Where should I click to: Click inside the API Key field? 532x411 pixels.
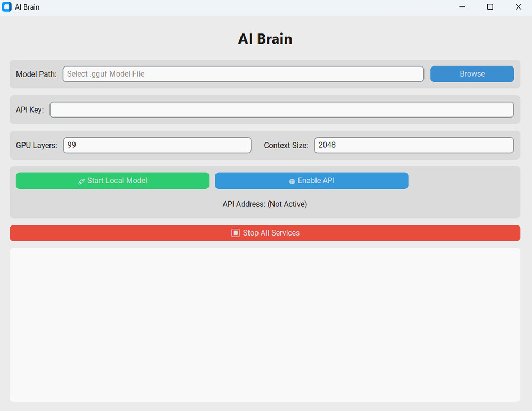(x=281, y=110)
